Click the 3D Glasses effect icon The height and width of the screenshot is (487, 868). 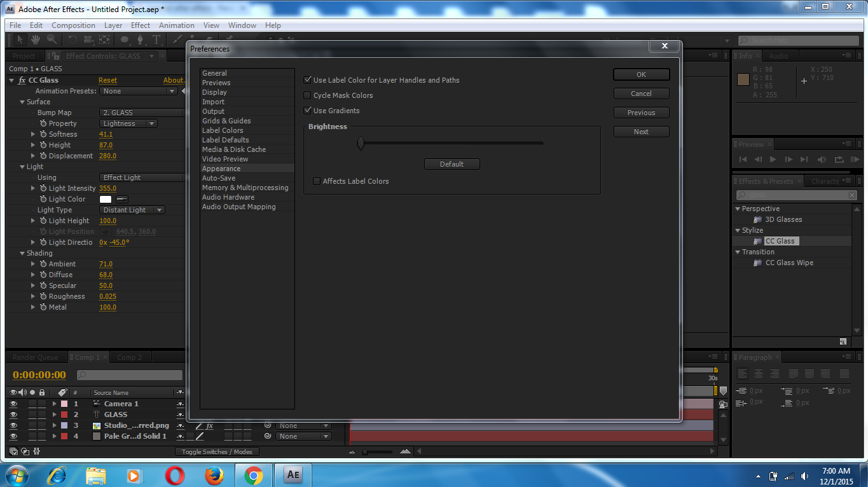(757, 219)
